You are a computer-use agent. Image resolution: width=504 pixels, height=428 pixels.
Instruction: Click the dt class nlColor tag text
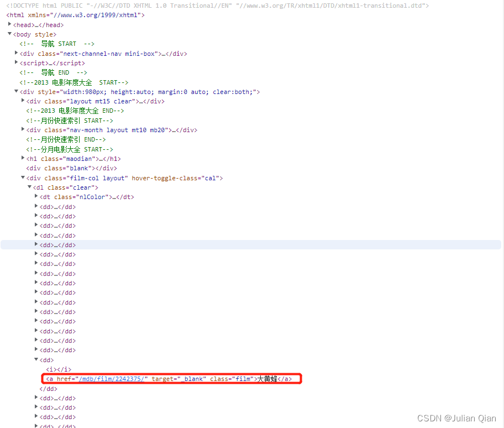pyautogui.click(x=87, y=197)
